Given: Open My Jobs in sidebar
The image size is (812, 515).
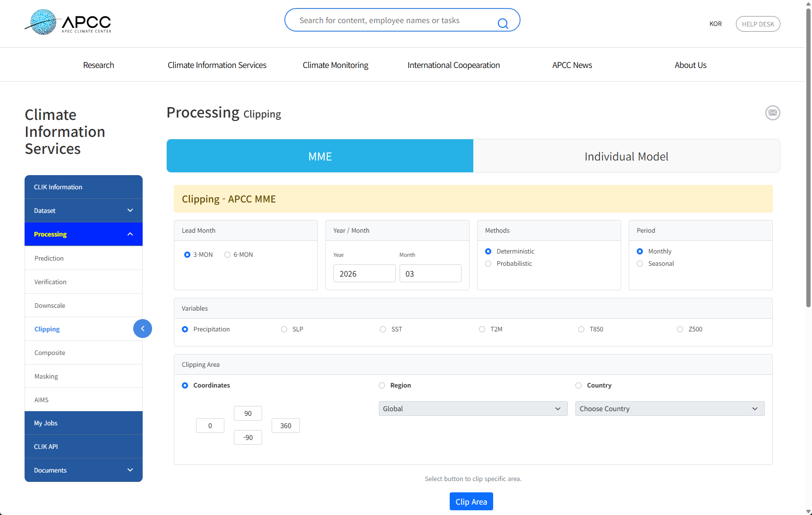Looking at the screenshot, I should 84,423.
